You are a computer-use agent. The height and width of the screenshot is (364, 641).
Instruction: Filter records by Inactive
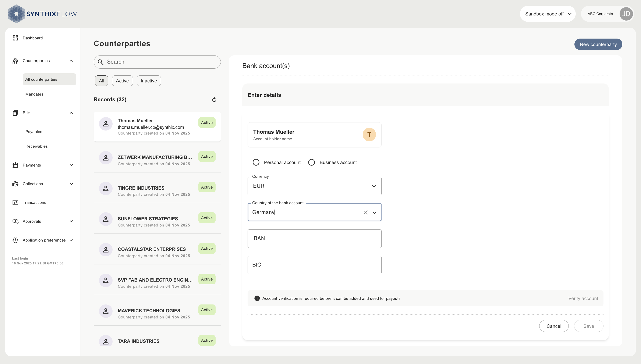point(149,81)
